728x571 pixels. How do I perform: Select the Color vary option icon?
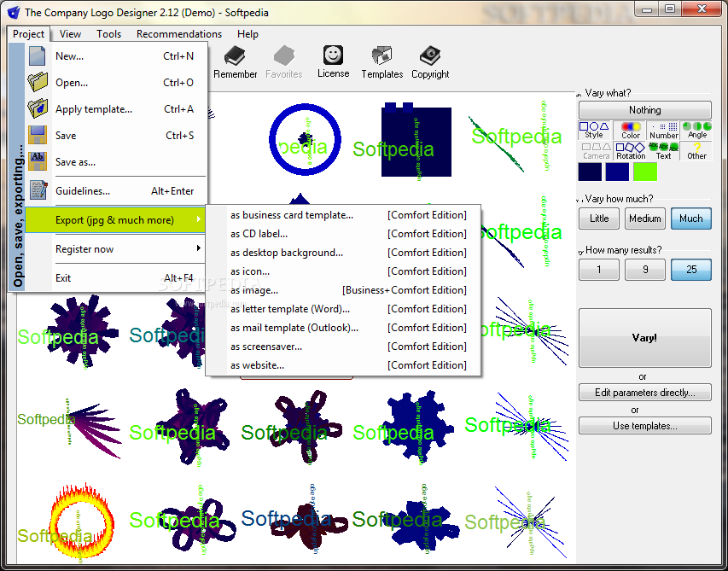[x=630, y=130]
